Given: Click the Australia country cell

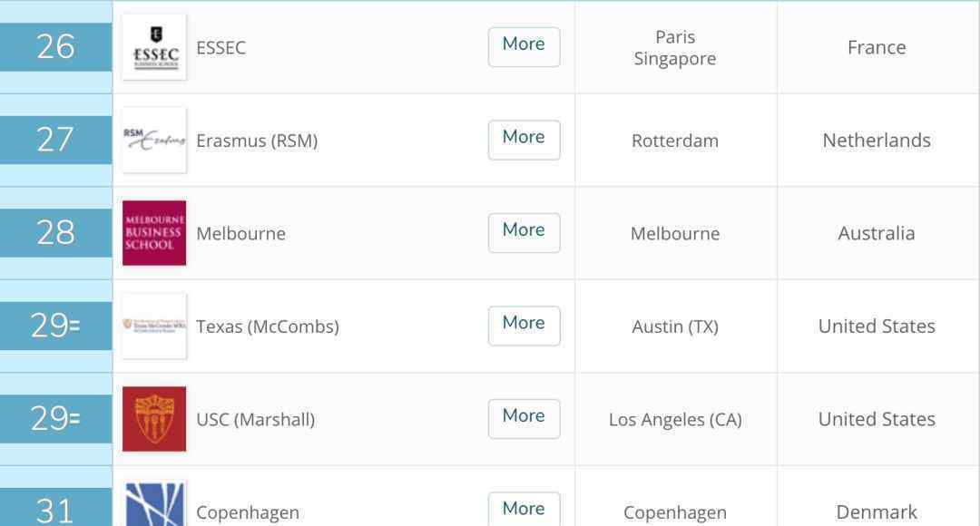Looking at the screenshot, I should (877, 234).
